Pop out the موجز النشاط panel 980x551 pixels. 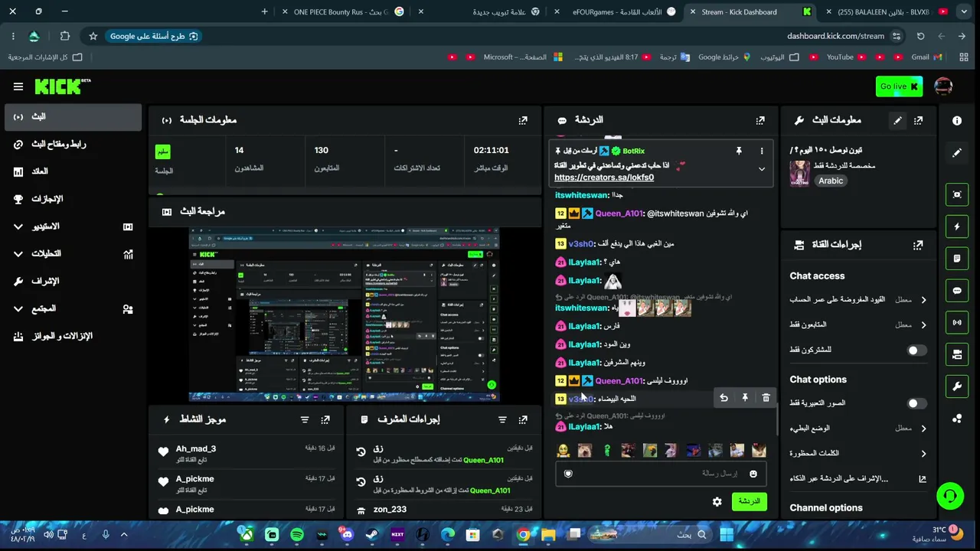click(x=325, y=419)
